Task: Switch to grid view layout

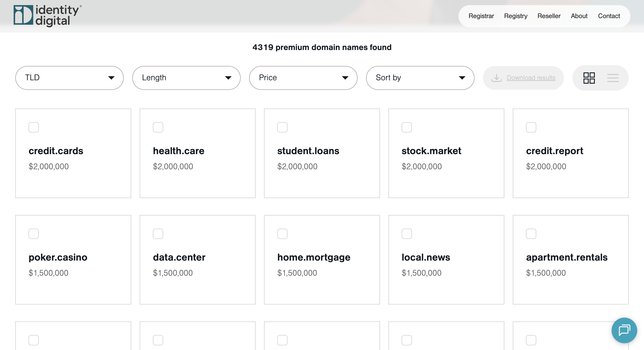Action: 589,78
